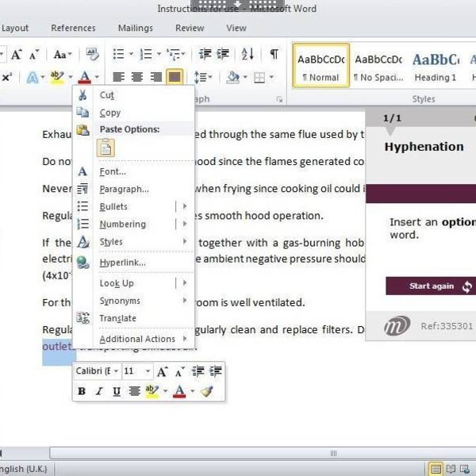This screenshot has width=476, height=476.
Task: Click Decrease Indent in ribbon
Action: 205,54
